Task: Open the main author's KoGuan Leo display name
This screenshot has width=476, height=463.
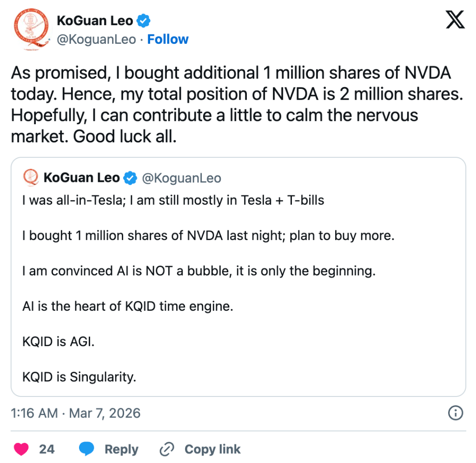Action: (94, 21)
